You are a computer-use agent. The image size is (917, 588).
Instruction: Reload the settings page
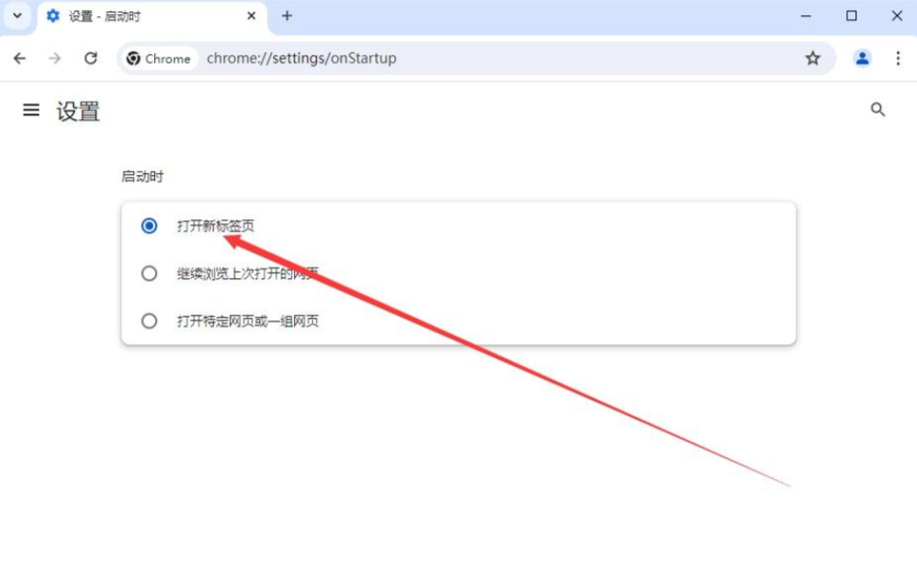coord(91,59)
